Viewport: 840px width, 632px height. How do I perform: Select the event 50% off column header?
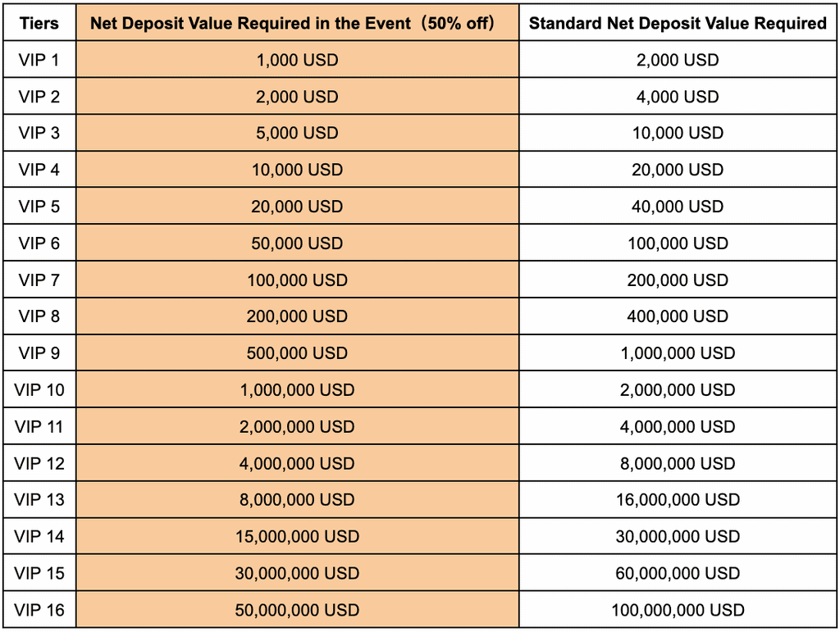point(297,23)
